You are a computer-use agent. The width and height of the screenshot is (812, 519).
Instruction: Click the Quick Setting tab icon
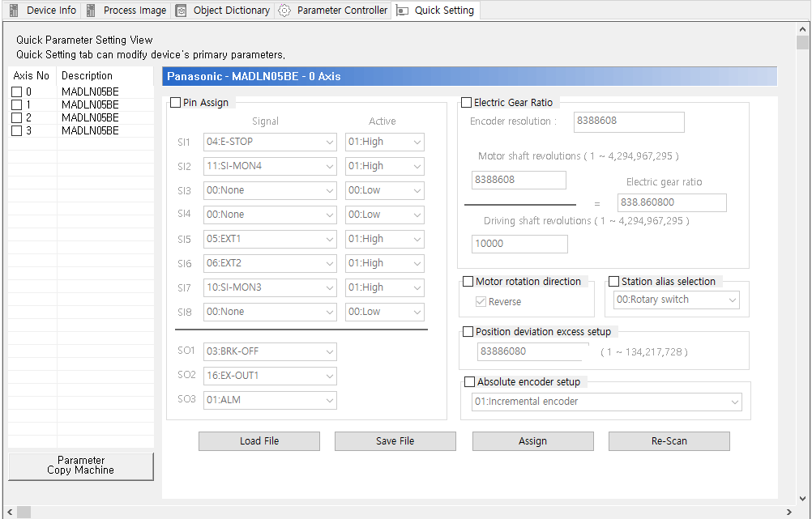pos(403,11)
